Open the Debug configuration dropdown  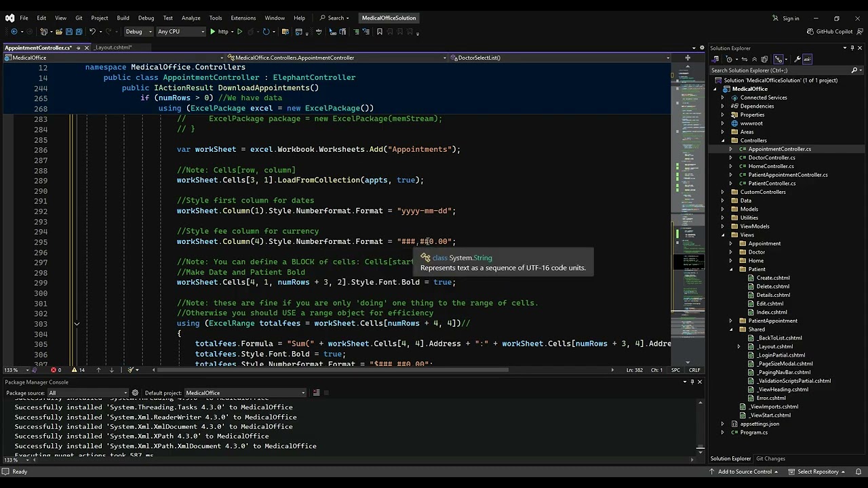click(x=138, y=32)
